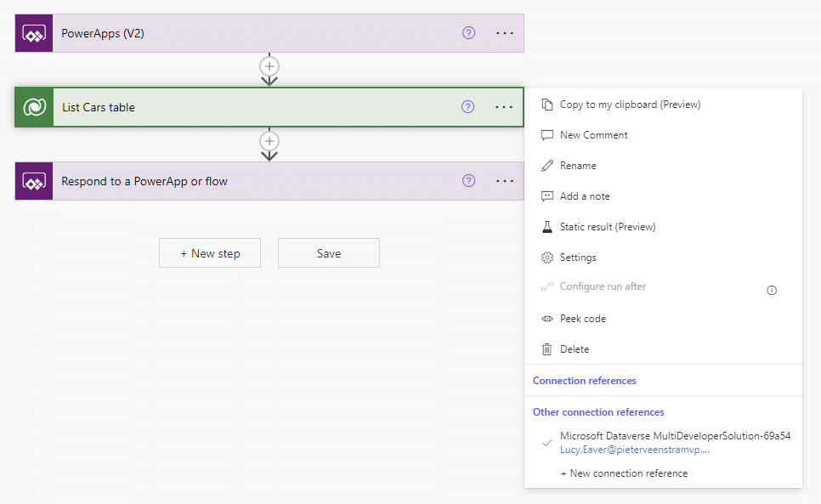
Task: Click the clipboard copy icon
Action: click(547, 105)
